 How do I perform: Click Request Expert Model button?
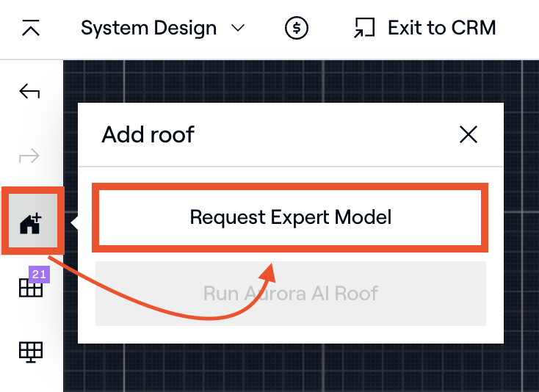click(290, 217)
